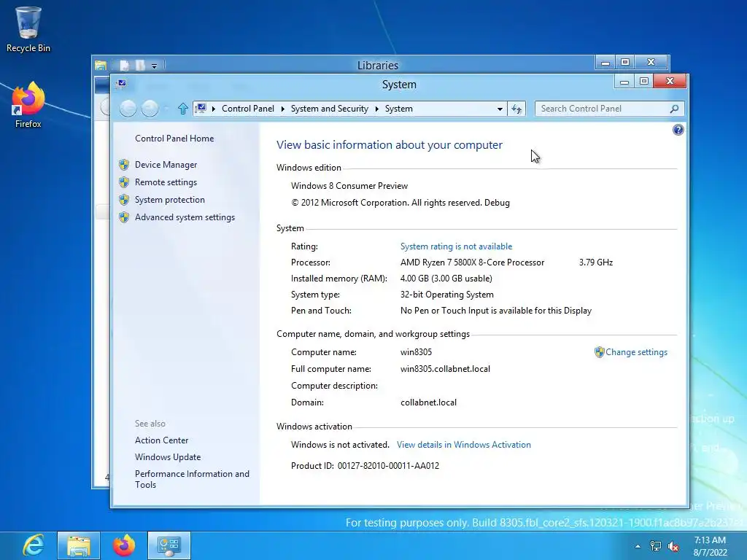Click shield icon beside Remote settings
This screenshot has width=747, height=560.
(124, 182)
